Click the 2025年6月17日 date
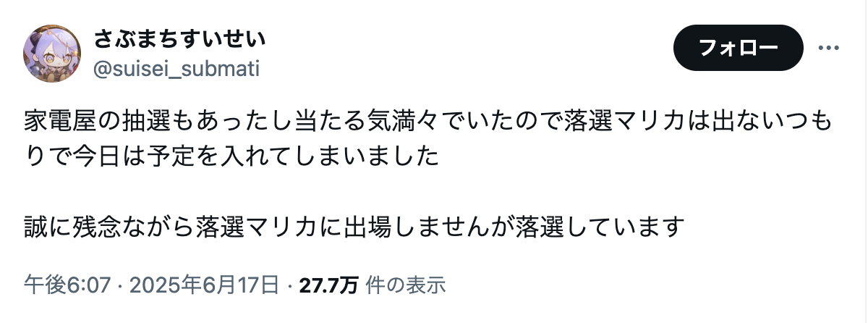Screen dimensions: 868x323 pos(203,285)
